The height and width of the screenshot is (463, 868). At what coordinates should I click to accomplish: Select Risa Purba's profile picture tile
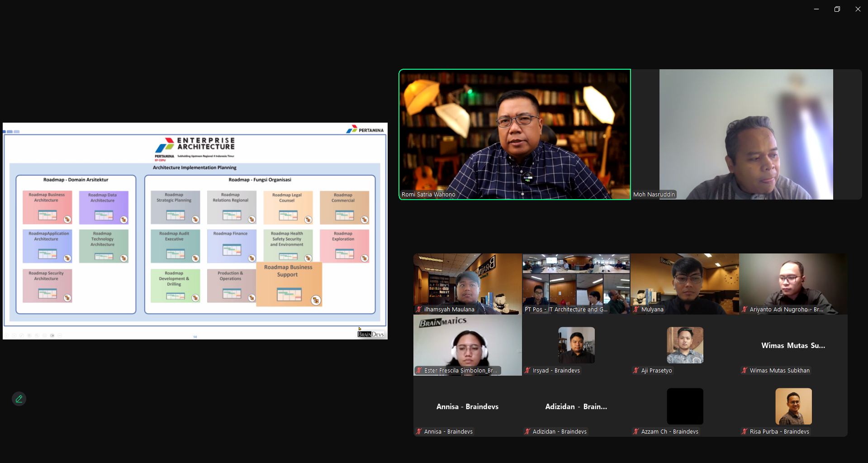click(793, 406)
